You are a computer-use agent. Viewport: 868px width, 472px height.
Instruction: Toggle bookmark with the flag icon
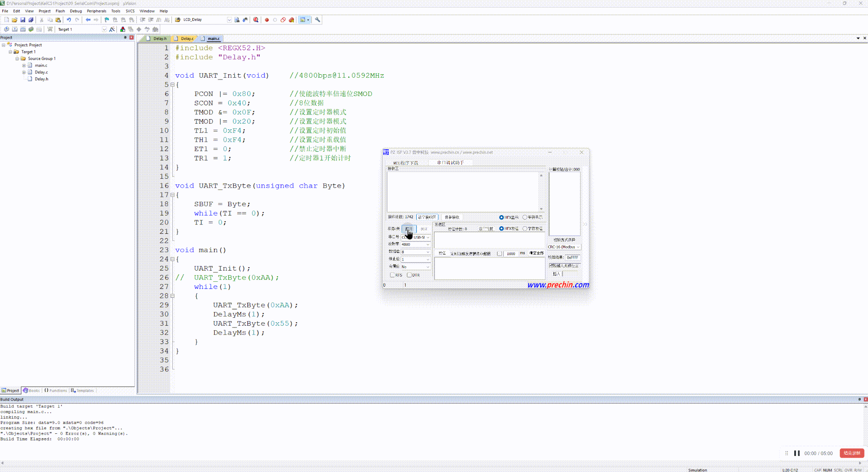[x=107, y=20]
